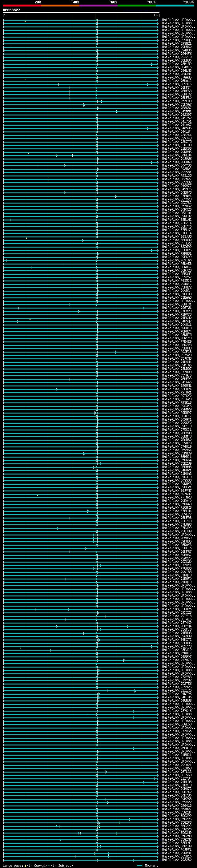Image resolution: width=197 pixels, height=868 pixels.
Task: Select hit UniRef100_C8VLC7
Action: 176,514
